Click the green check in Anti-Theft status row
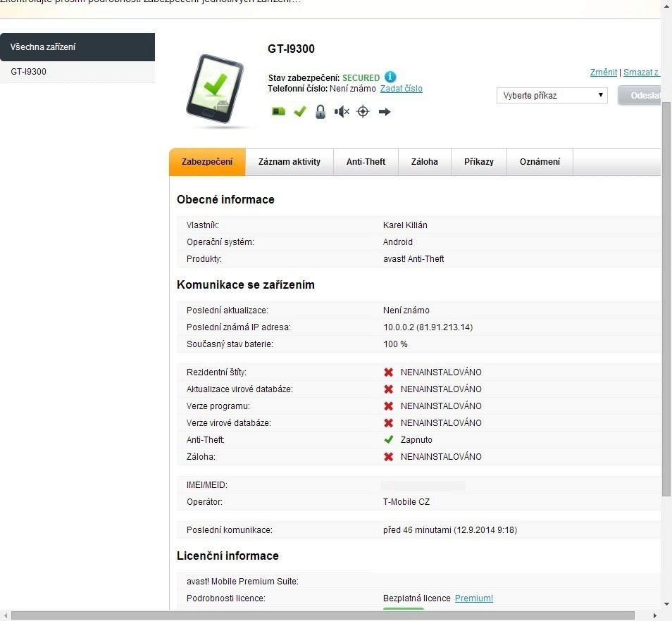Screen dimensions: 672x621 pyautogui.click(x=388, y=440)
